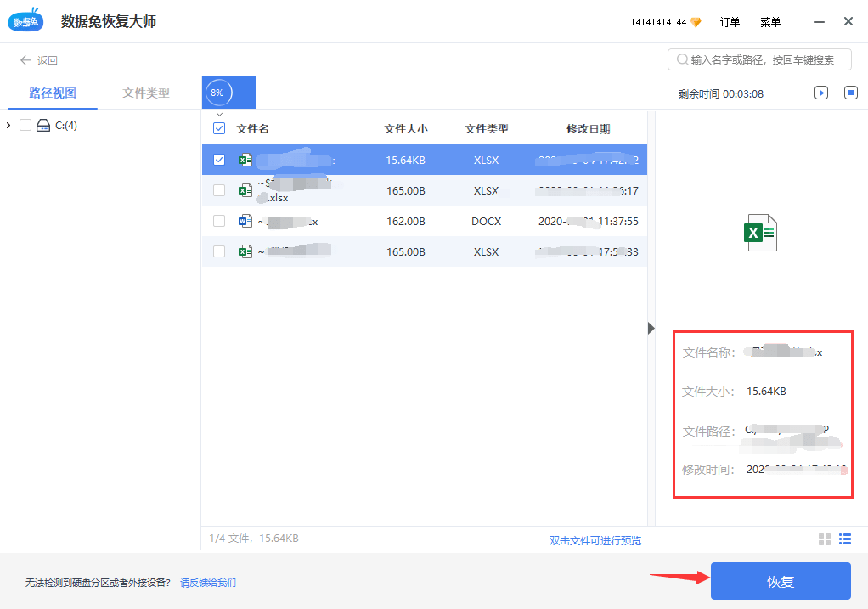
Task: Sort by the 文件名 column header
Action: [253, 128]
